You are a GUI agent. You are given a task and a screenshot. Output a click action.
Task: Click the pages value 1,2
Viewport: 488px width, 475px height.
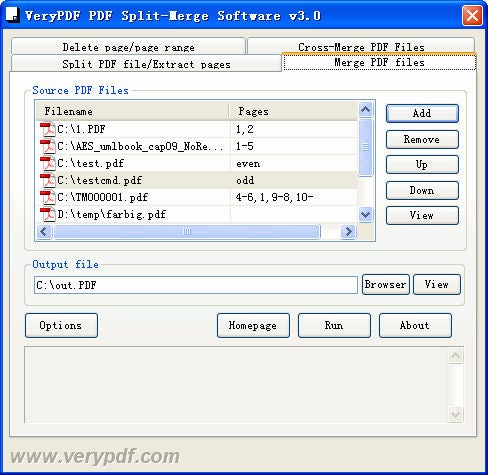point(245,129)
